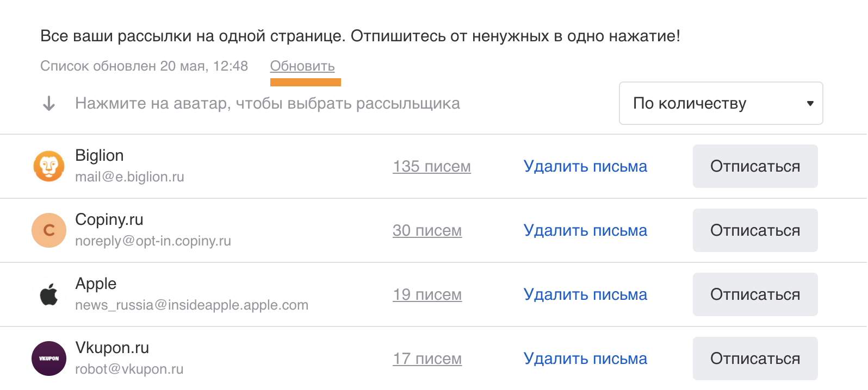Screen dimensions: 868x390
Task: Select the Biglion lion avatar
Action: 49,166
